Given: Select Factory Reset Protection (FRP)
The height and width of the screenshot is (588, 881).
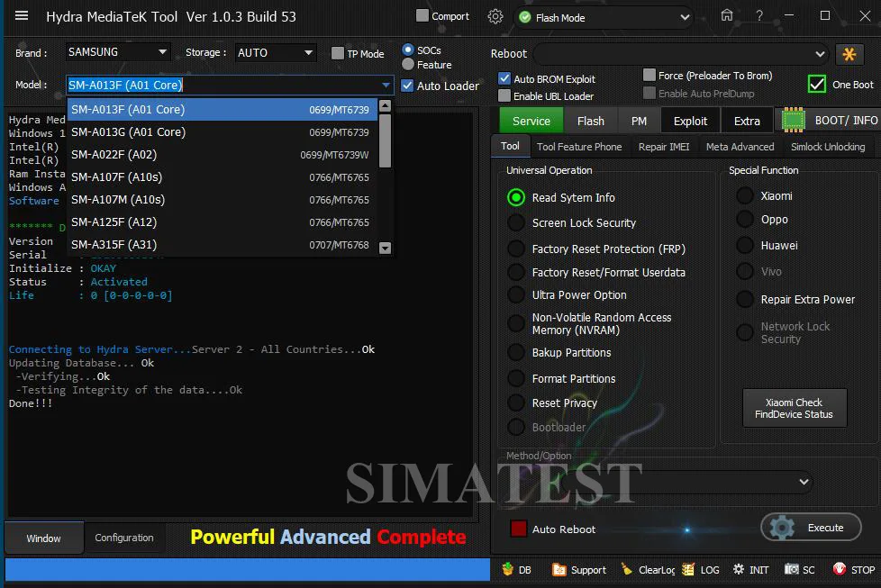Looking at the screenshot, I should [x=516, y=249].
